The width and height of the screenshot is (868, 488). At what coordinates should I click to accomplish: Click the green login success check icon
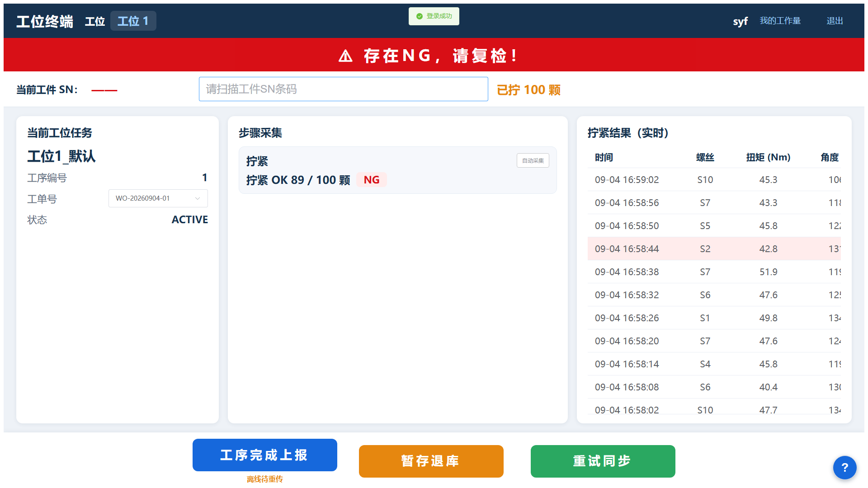[420, 16]
